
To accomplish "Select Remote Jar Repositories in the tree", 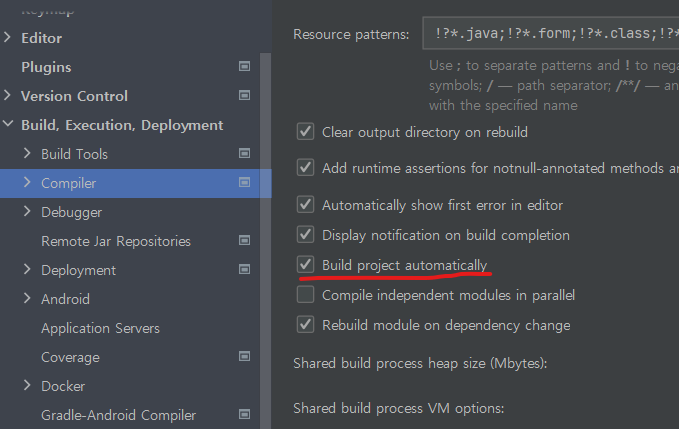I will (116, 241).
